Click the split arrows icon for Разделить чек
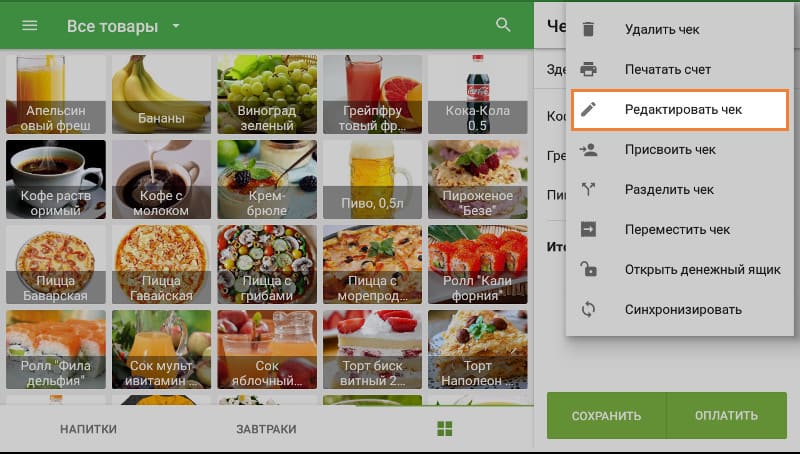Viewport: 800px width, 454px height. (x=589, y=190)
